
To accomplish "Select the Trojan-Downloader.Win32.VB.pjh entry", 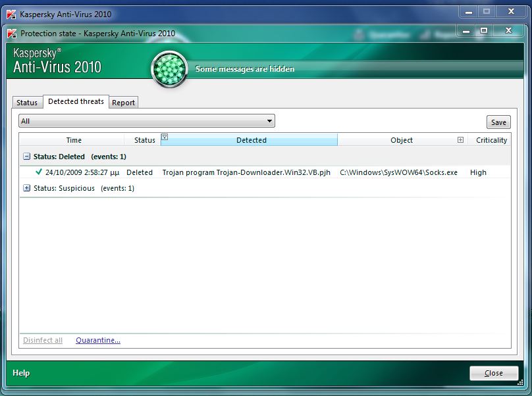I will (246, 172).
